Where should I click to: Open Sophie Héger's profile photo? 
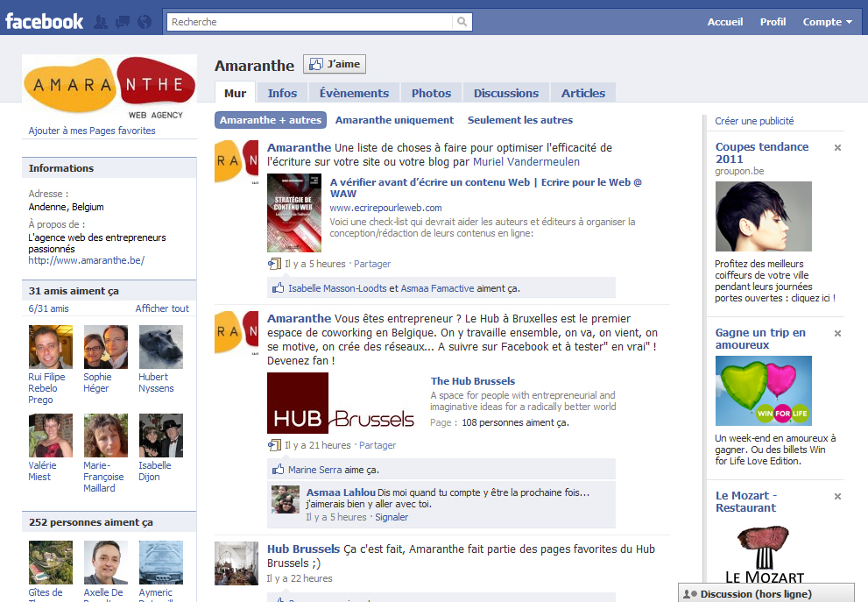(106, 347)
